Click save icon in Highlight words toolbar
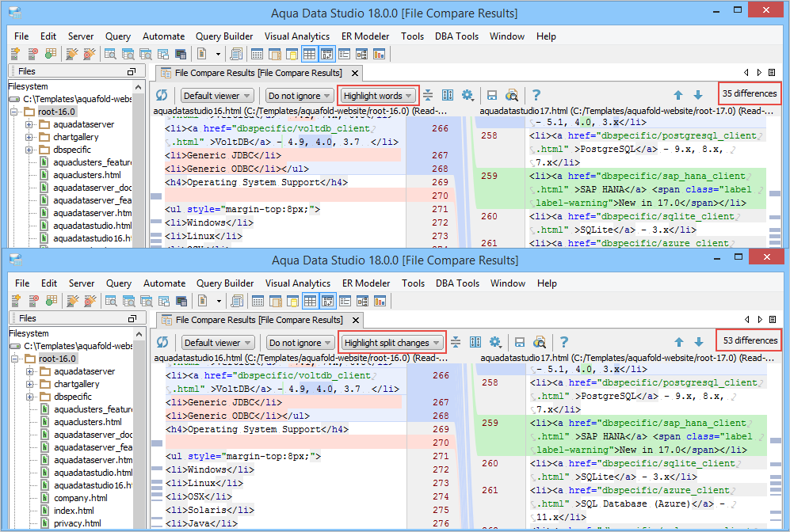This screenshot has width=790, height=532. [492, 95]
